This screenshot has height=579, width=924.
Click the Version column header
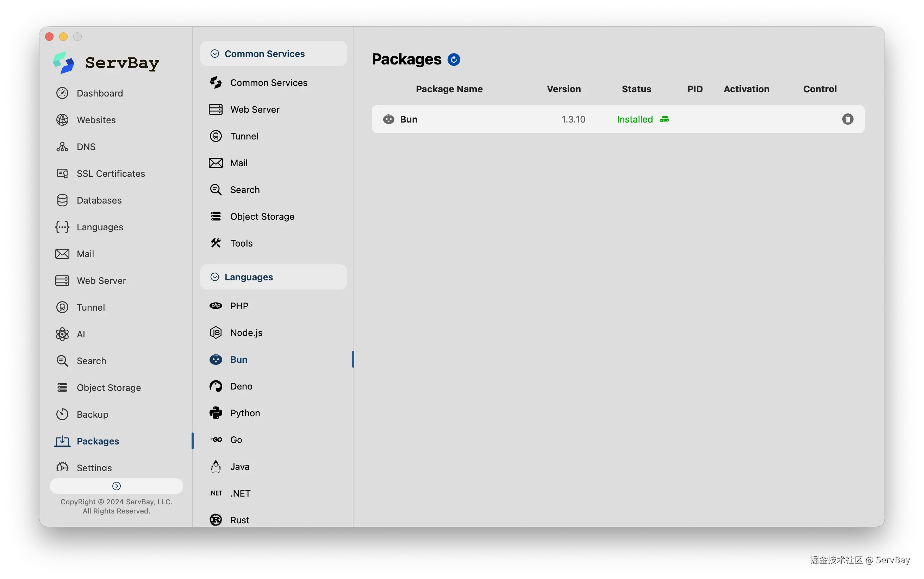coord(563,89)
